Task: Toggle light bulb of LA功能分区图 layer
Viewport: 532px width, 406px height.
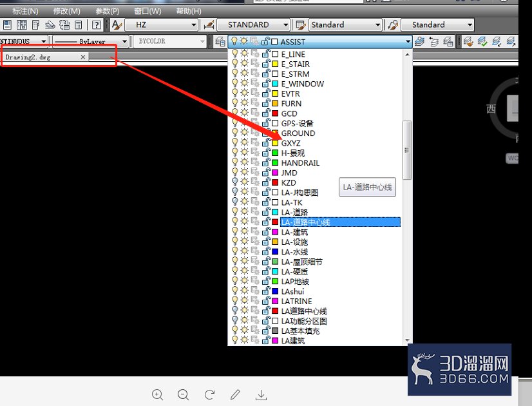Action: 234,320
